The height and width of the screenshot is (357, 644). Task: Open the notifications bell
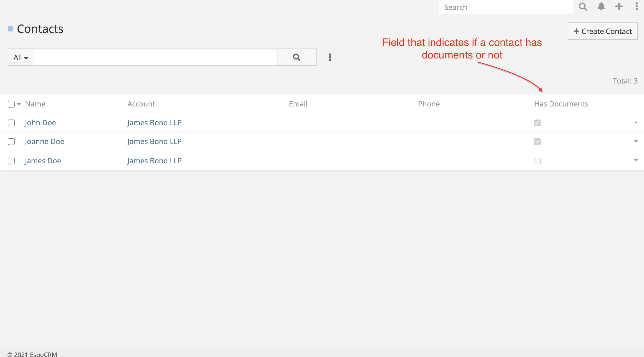[x=601, y=7]
